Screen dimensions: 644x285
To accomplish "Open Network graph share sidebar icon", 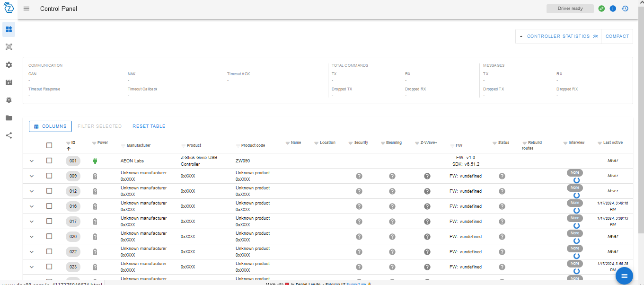I will coord(9,135).
